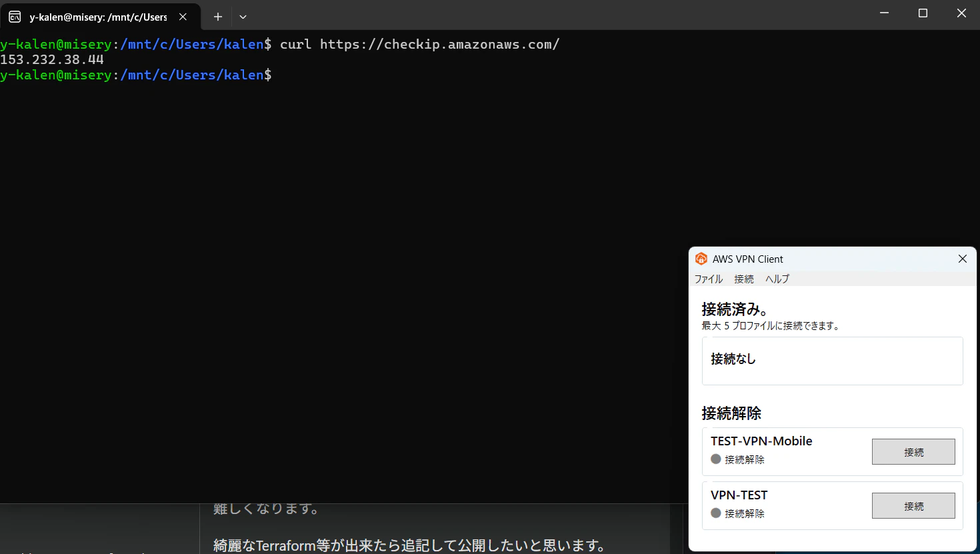Select the y-kalen@misery terminal tab
This screenshot has height=554, width=980.
click(x=100, y=17)
